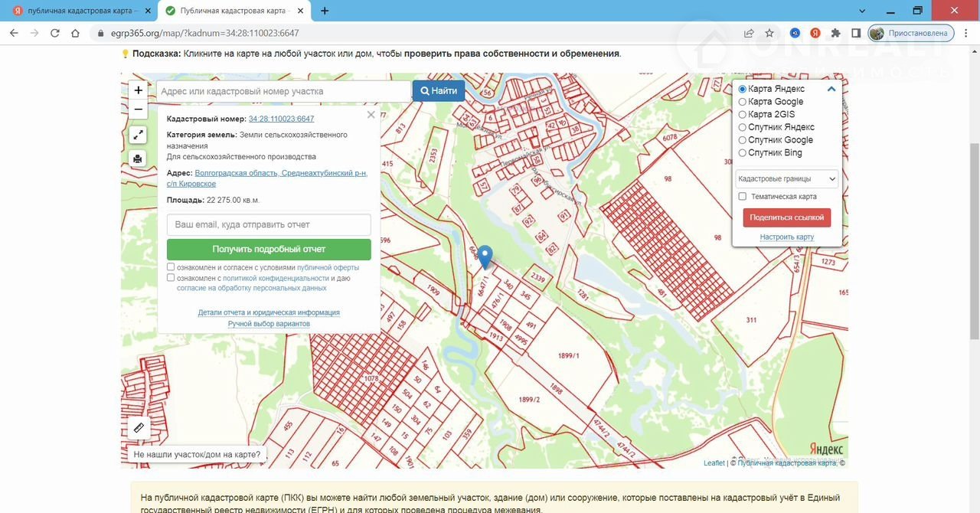Viewport: 980px width, 513px height.
Task: Check the публичной оферты agreement box
Action: (171, 267)
